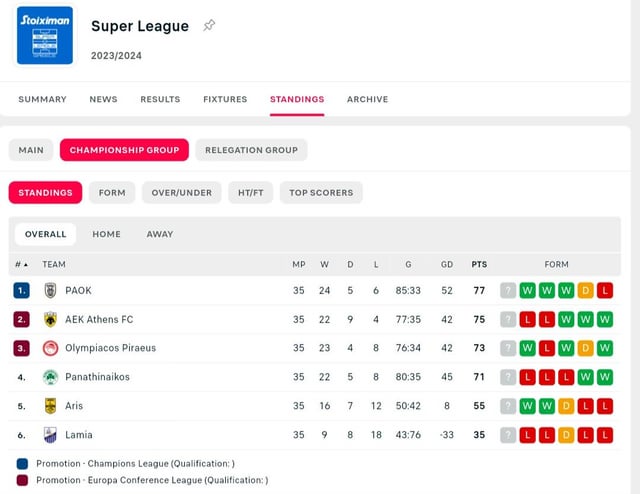This screenshot has height=494, width=640.
Task: Click Aris club crest icon
Action: tap(50, 406)
